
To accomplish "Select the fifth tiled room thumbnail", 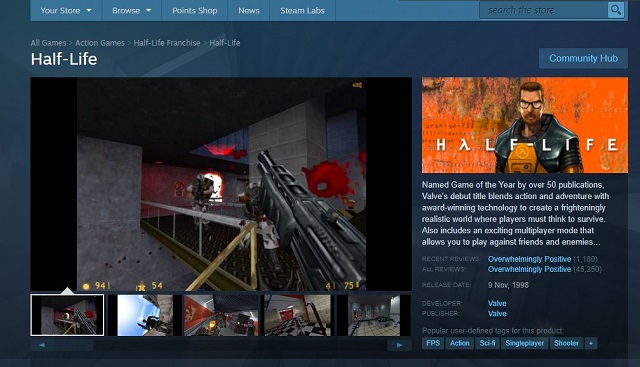I will tap(373, 315).
